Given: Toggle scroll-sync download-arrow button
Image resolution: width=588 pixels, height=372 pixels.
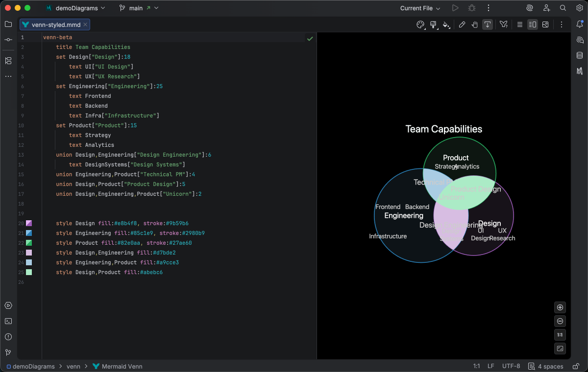Looking at the screenshot, I should pos(488,24).
